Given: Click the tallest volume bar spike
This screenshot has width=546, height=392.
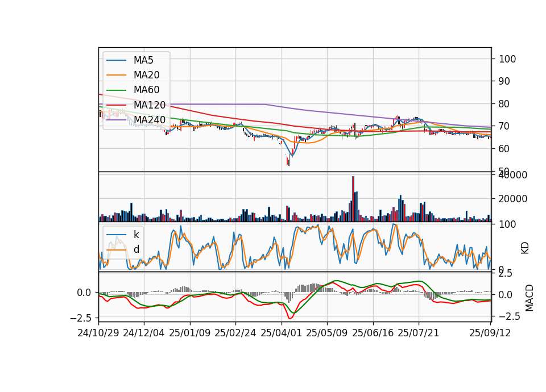Looking at the screenshot, I should (x=353, y=199).
